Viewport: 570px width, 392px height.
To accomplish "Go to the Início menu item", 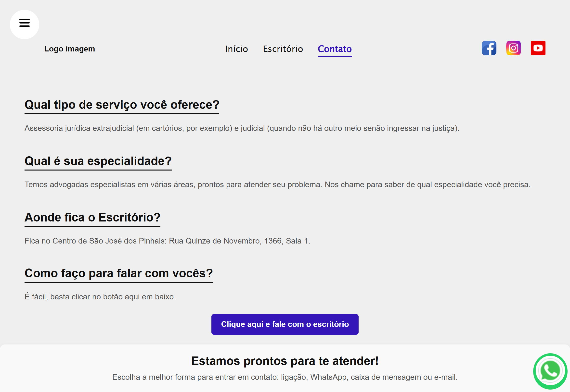I will [236, 49].
